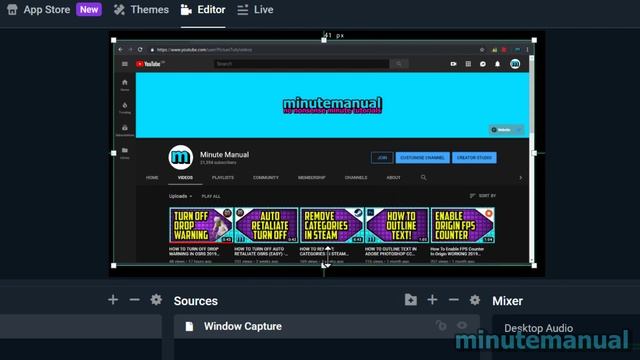Viewport: 640px width, 360px height.
Task: Switch to the Themes tab
Action: click(141, 10)
